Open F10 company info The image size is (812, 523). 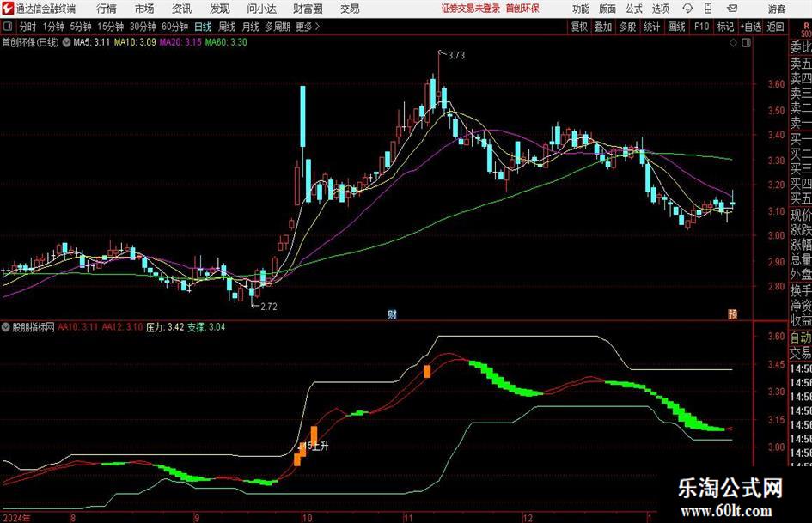pyautogui.click(x=701, y=27)
